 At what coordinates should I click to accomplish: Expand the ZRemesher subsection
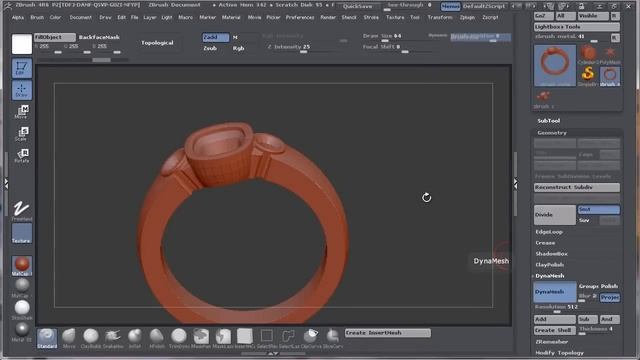point(551,342)
